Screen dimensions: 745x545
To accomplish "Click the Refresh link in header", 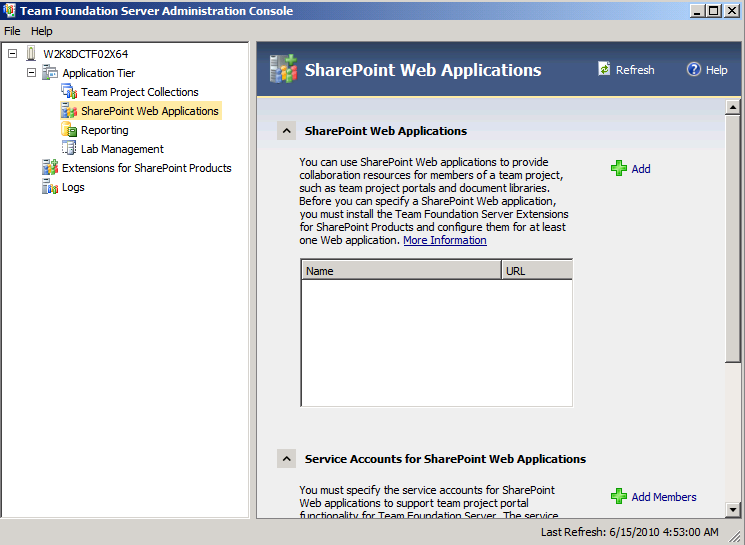I will click(x=635, y=70).
